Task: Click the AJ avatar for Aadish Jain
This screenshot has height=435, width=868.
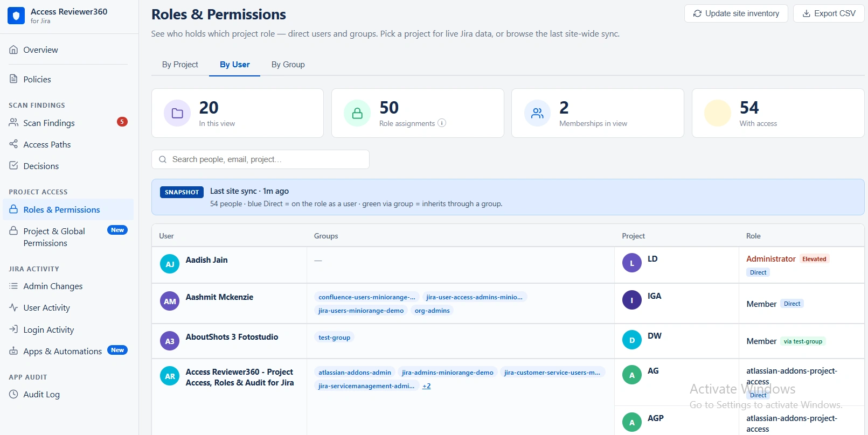Action: (170, 264)
